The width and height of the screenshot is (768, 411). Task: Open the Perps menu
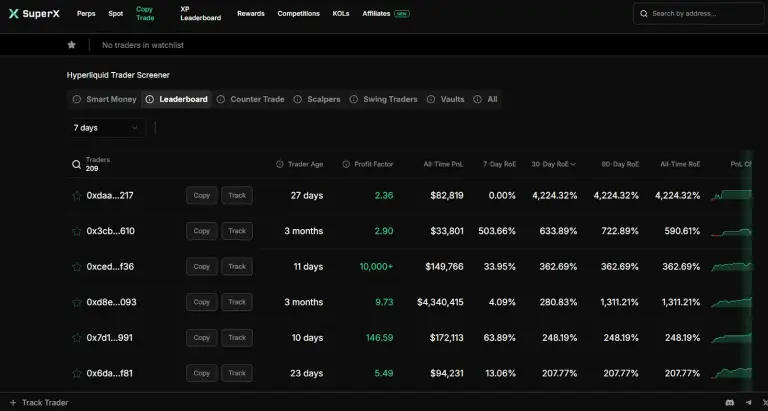click(x=86, y=14)
